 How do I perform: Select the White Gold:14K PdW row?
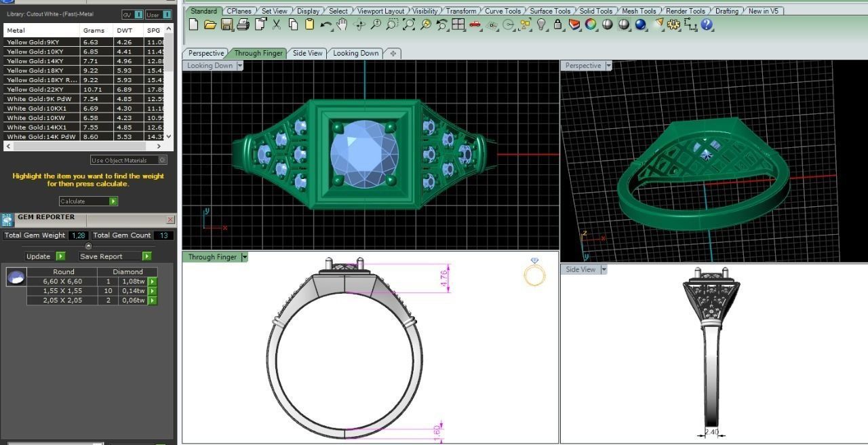tap(84, 137)
